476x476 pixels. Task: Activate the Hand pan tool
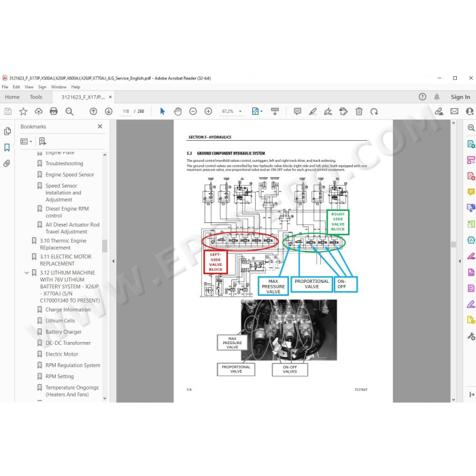pos(177,112)
